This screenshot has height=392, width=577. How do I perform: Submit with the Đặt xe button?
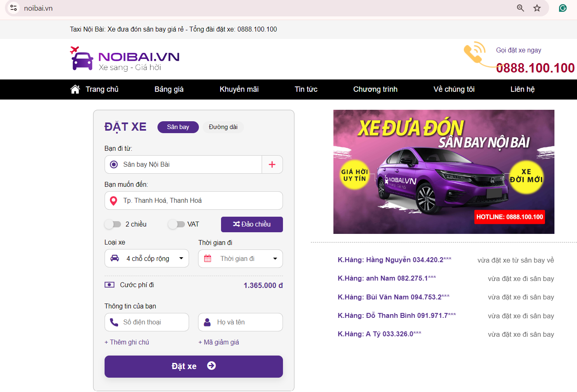[x=194, y=366]
